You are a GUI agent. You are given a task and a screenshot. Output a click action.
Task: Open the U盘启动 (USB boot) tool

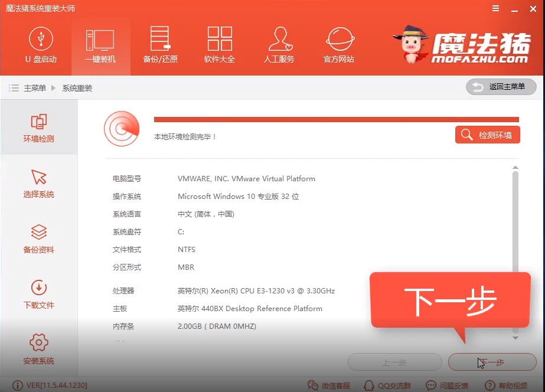[x=41, y=45]
